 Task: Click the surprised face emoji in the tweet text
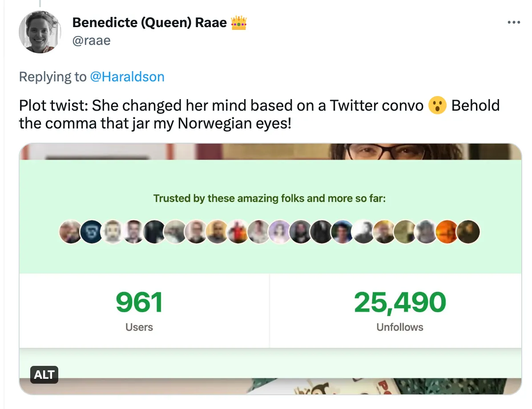click(x=437, y=106)
